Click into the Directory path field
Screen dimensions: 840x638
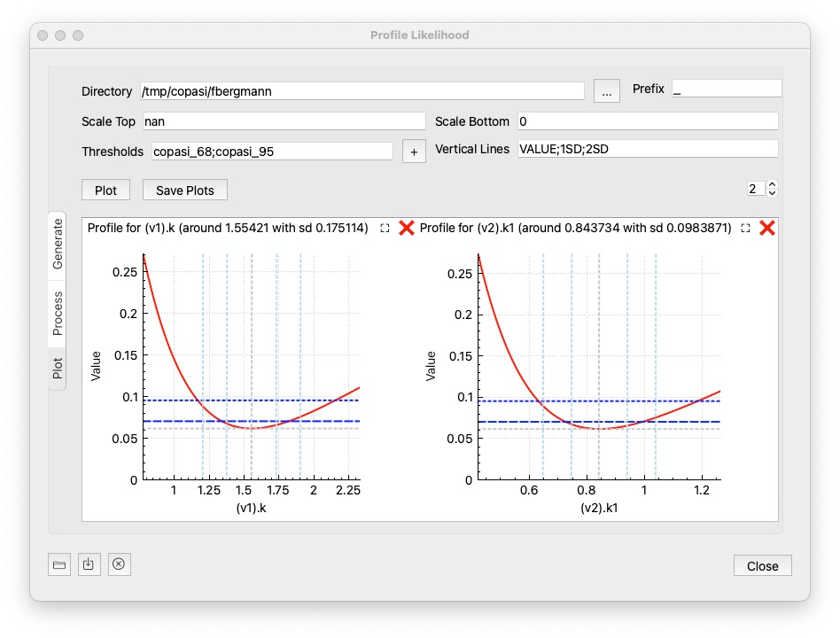click(362, 91)
